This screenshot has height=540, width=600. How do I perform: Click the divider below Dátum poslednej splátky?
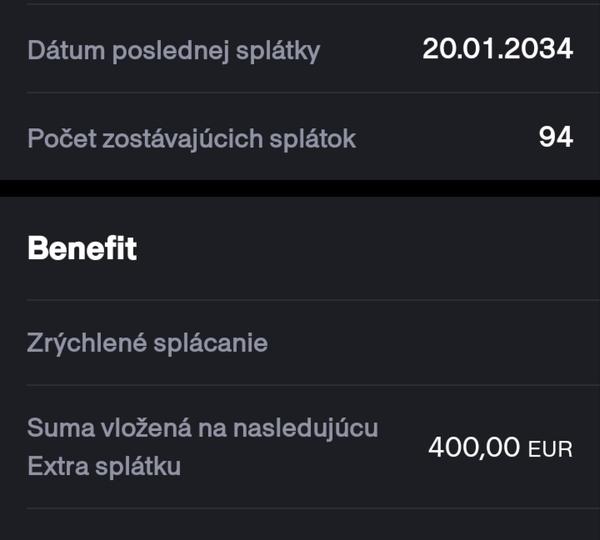coord(300,93)
